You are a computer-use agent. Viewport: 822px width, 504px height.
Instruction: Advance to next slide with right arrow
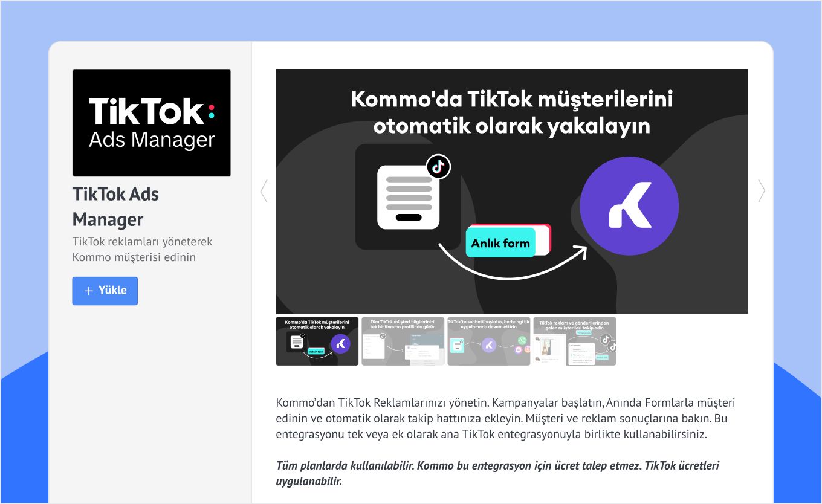pyautogui.click(x=761, y=191)
